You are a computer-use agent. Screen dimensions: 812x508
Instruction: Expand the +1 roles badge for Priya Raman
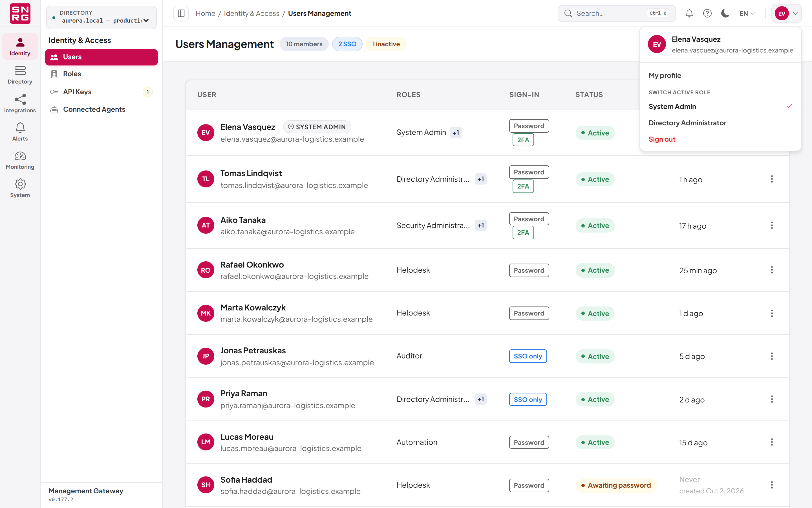tap(480, 399)
